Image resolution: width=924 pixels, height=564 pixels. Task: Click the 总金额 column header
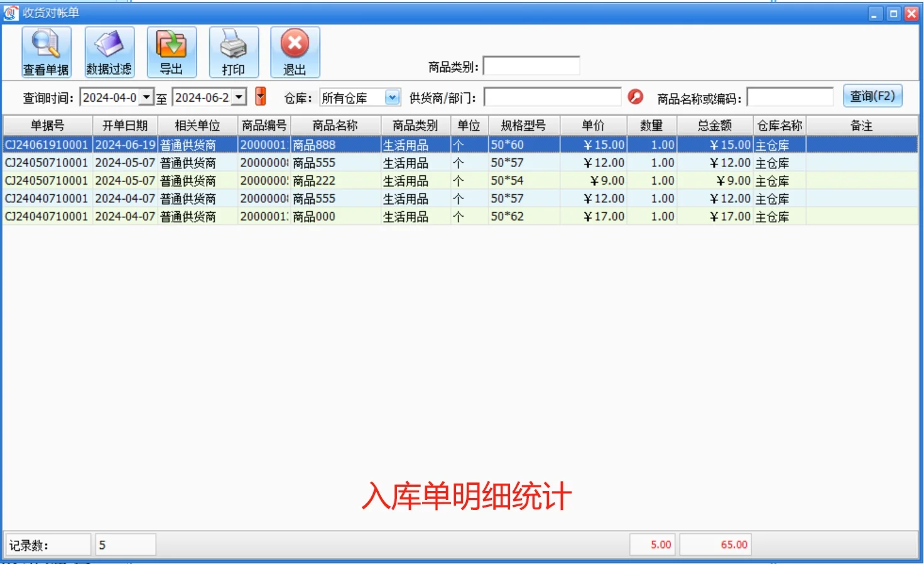click(714, 124)
